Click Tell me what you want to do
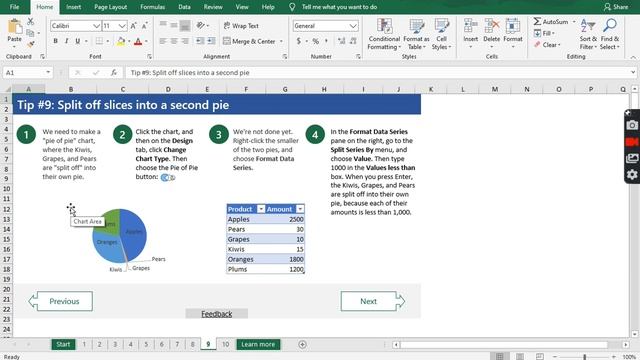The width and height of the screenshot is (640, 360). point(339,7)
